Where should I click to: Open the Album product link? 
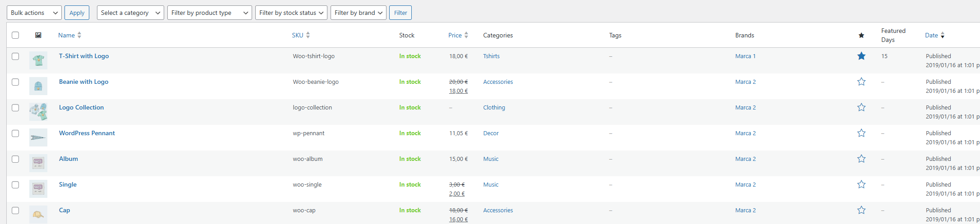[69, 159]
